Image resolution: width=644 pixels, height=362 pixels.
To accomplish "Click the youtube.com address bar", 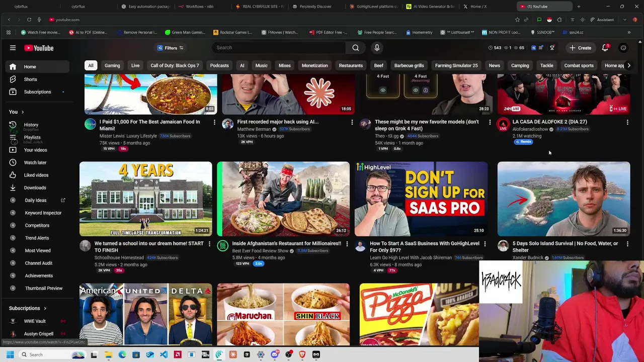I will point(67,20).
